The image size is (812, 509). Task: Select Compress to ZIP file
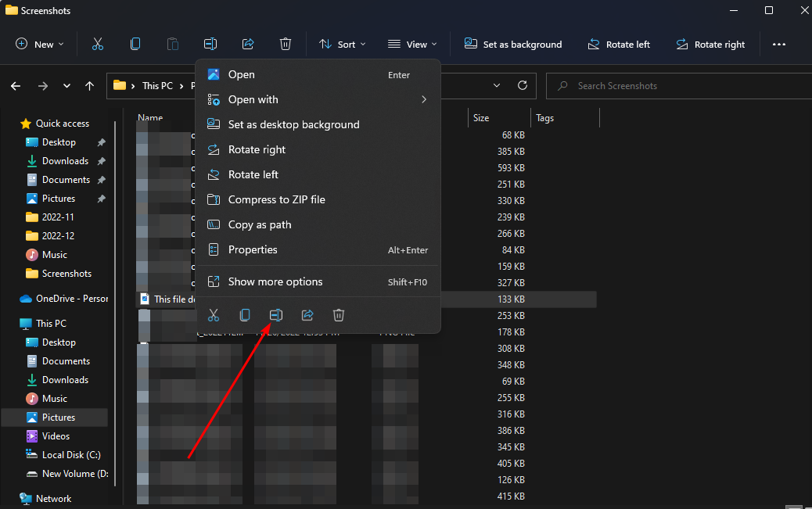[x=276, y=199]
